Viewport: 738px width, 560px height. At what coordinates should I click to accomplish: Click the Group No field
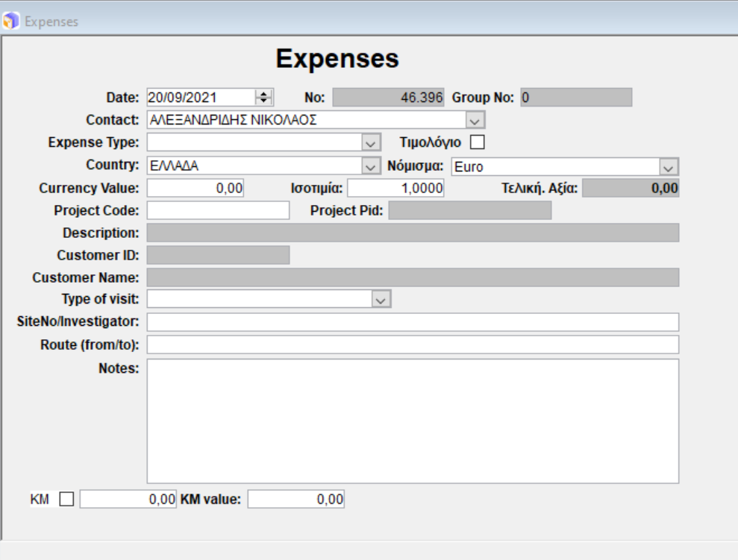point(575,98)
